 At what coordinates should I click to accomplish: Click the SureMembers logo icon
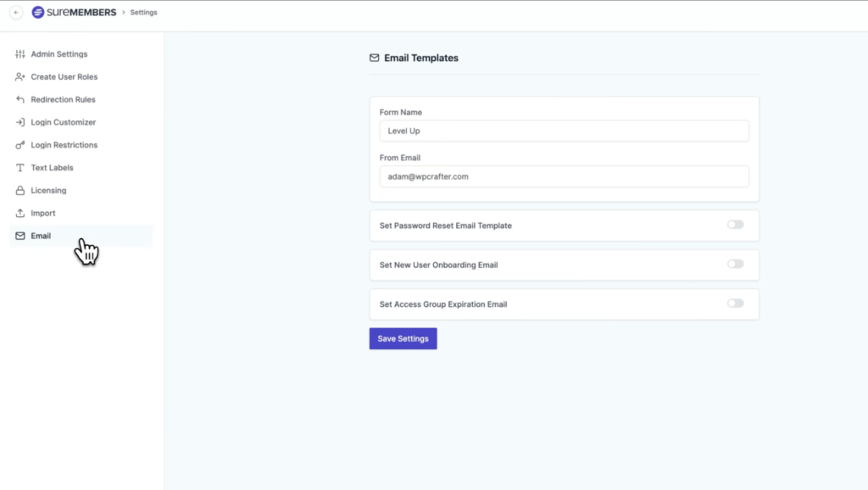click(38, 13)
